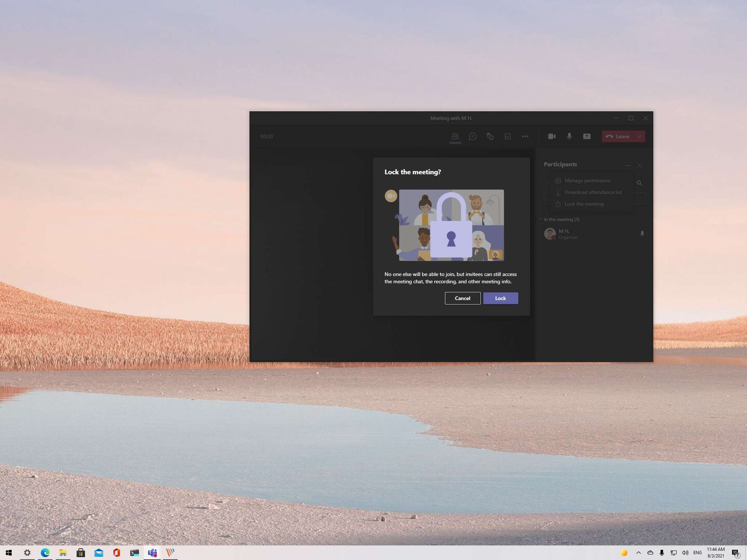This screenshot has width=747, height=560.
Task: Cancel the lock meeting dialog
Action: [x=462, y=298]
